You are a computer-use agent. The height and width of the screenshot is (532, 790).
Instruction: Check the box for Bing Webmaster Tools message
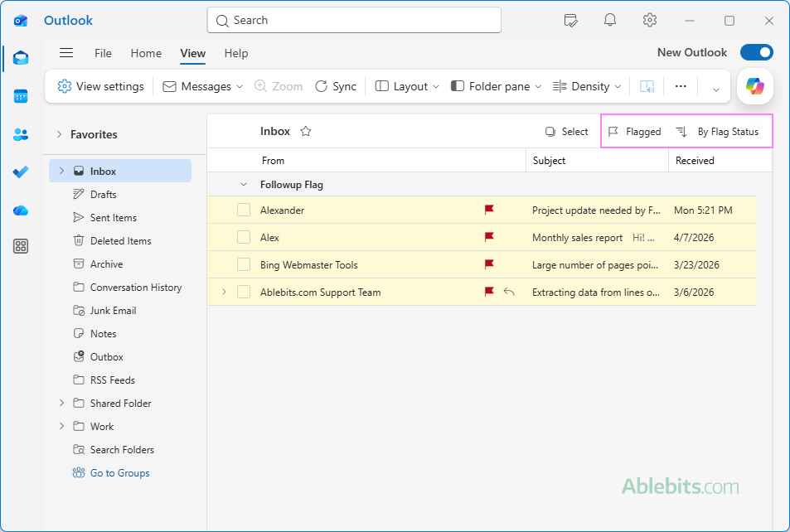[x=244, y=264]
